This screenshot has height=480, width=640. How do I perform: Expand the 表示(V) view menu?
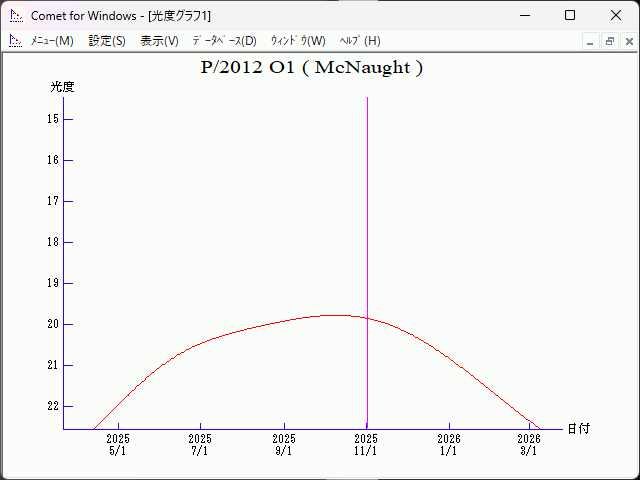(x=159, y=41)
